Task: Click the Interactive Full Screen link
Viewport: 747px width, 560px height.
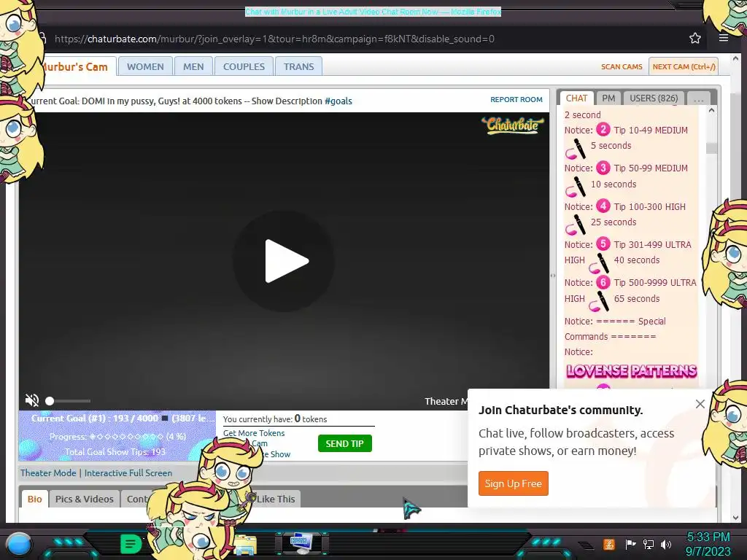Action: 128,472
